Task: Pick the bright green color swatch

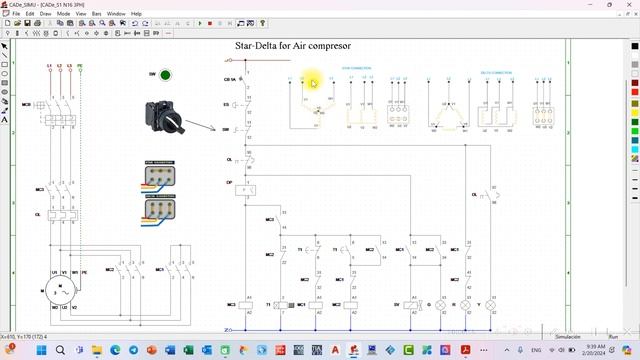Action: 635,131
